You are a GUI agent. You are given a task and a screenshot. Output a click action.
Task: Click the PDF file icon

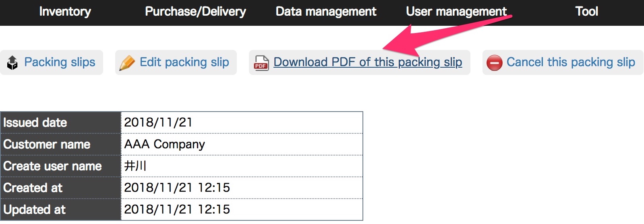tap(261, 63)
